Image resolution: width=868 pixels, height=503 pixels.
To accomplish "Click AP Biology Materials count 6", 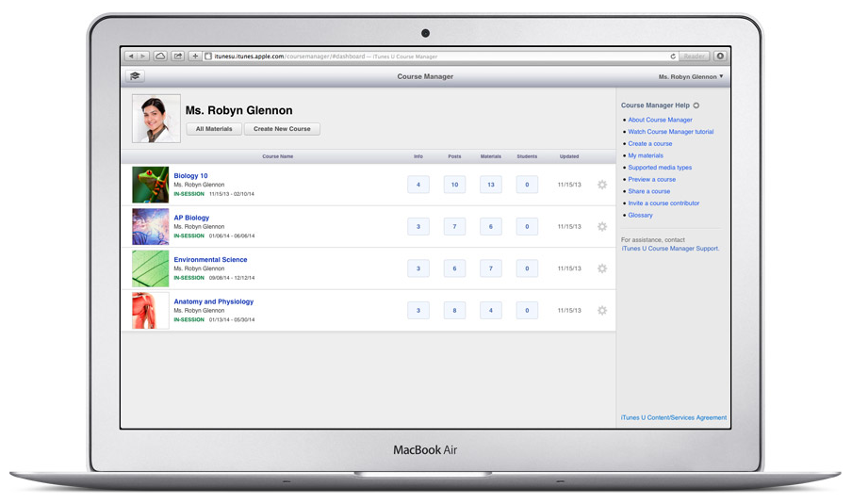I will click(x=491, y=227).
